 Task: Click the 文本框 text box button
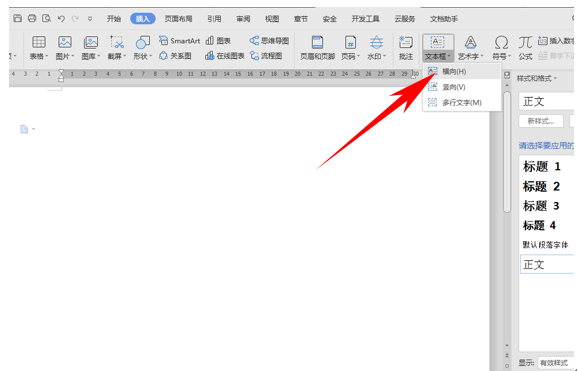(x=438, y=48)
